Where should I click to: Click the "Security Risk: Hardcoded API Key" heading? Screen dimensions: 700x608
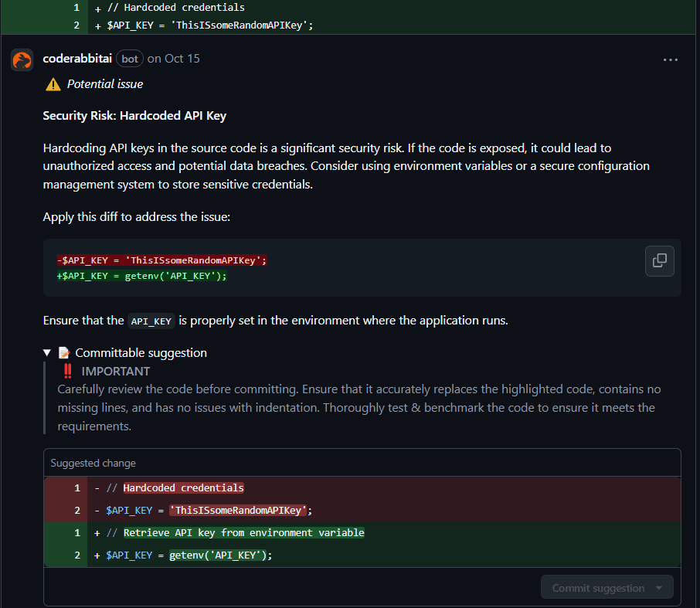(x=134, y=116)
